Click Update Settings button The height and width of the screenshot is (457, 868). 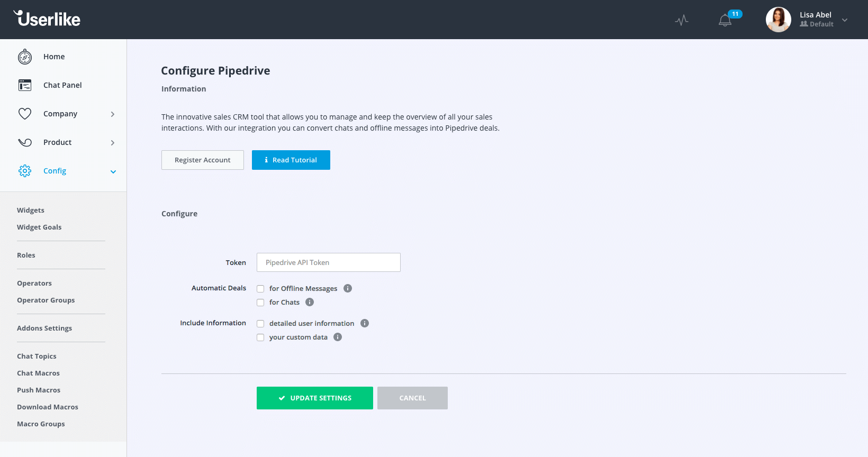coord(315,398)
